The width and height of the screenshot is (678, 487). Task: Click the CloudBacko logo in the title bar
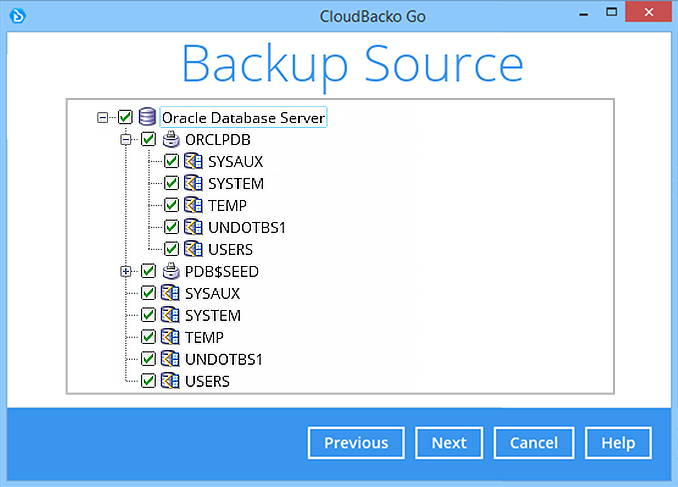pos(18,16)
